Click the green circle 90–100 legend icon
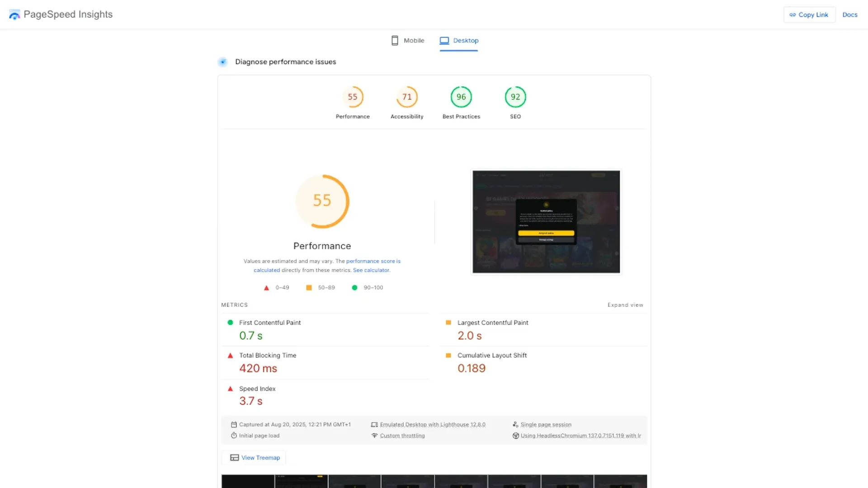Screen dimensions: 868x488 tap(354, 287)
